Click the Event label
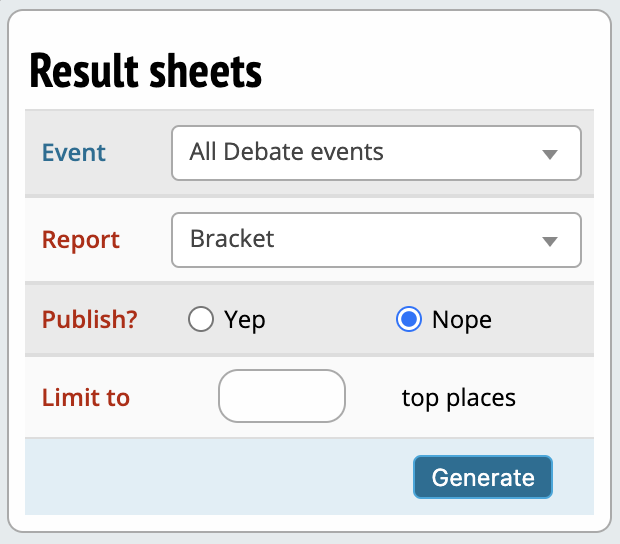Screen dimensions: 620x544 point(73,153)
